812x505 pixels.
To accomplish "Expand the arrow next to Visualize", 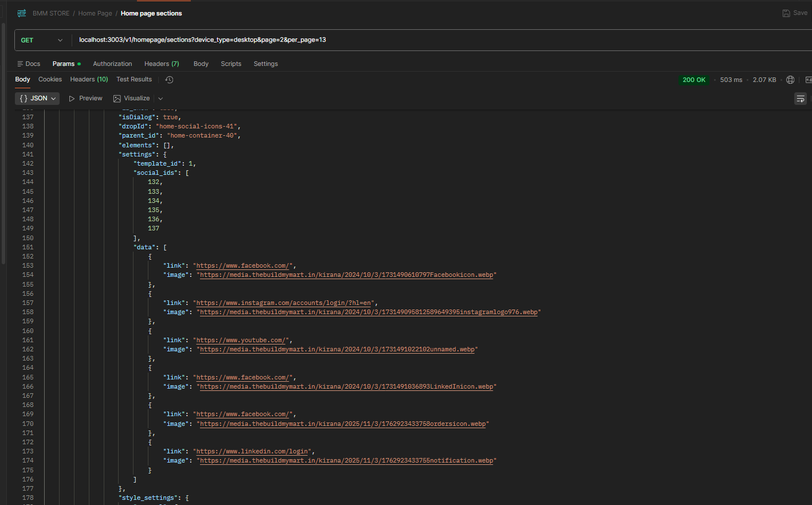I will pos(160,99).
